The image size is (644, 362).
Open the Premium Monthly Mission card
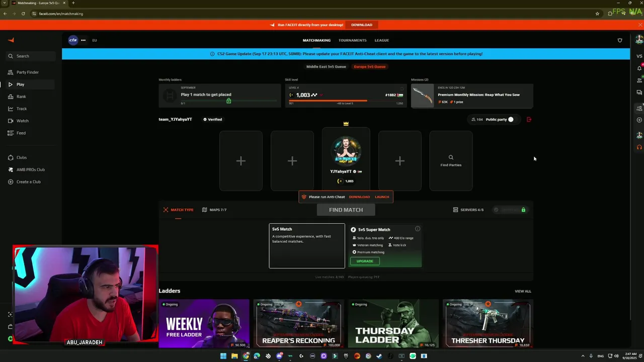[472, 96]
